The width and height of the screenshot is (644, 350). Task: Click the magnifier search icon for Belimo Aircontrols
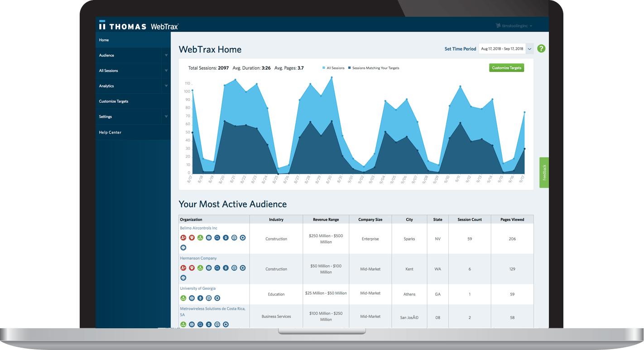click(217, 238)
